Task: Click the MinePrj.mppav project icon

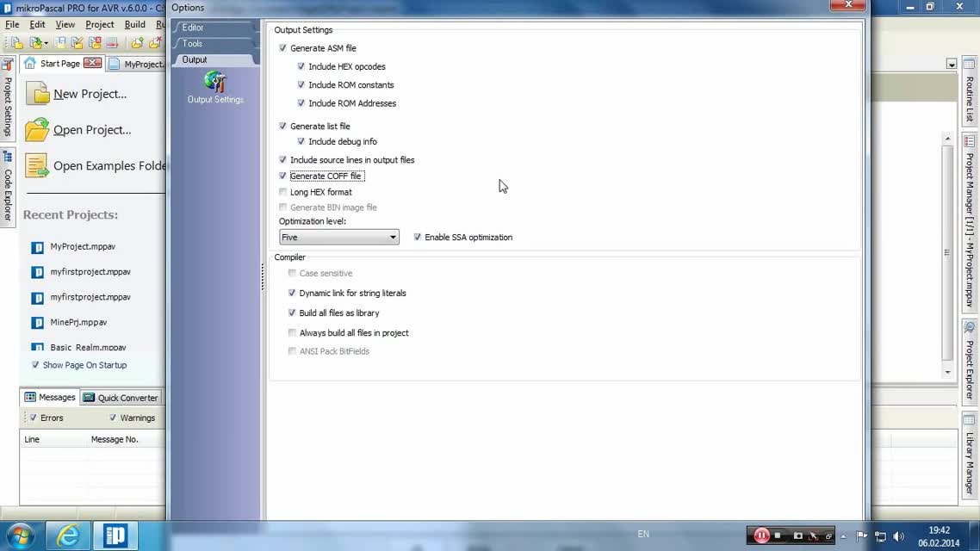Action: click(x=38, y=322)
